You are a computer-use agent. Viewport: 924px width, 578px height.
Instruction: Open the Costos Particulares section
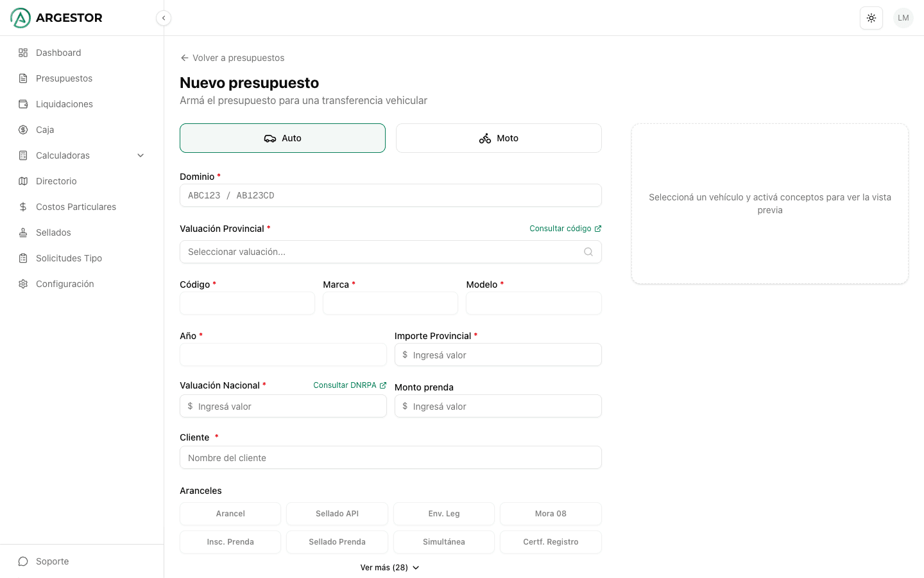point(76,207)
